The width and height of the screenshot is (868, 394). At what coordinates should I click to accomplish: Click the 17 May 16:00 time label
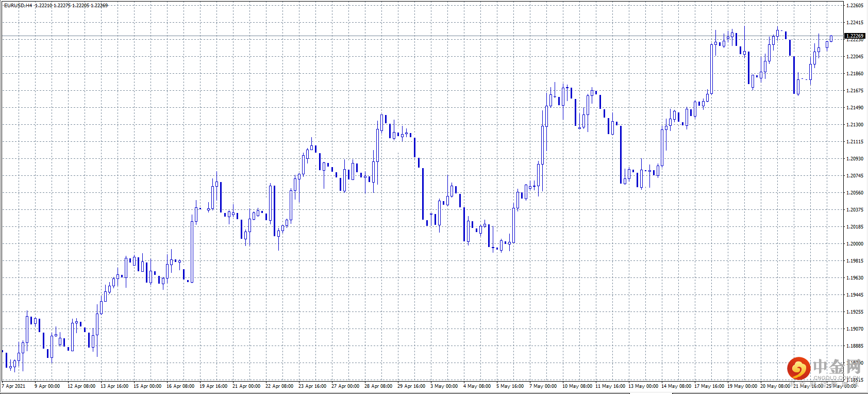(x=709, y=386)
